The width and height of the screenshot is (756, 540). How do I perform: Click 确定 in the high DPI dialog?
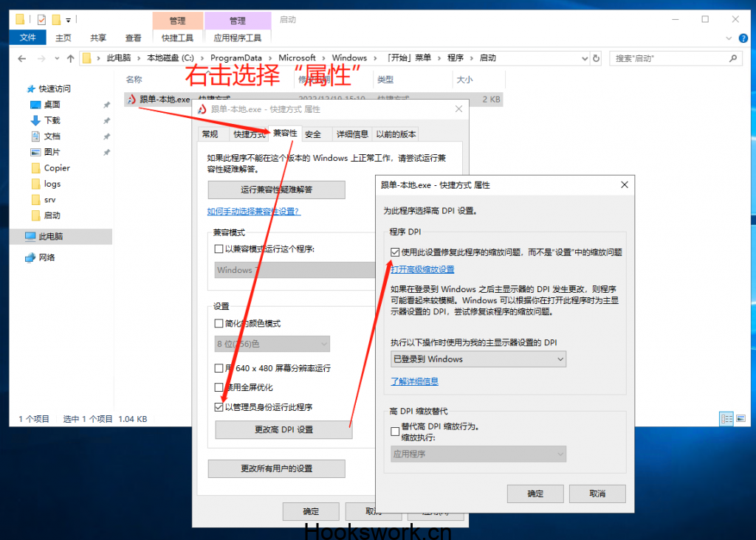pyautogui.click(x=535, y=494)
